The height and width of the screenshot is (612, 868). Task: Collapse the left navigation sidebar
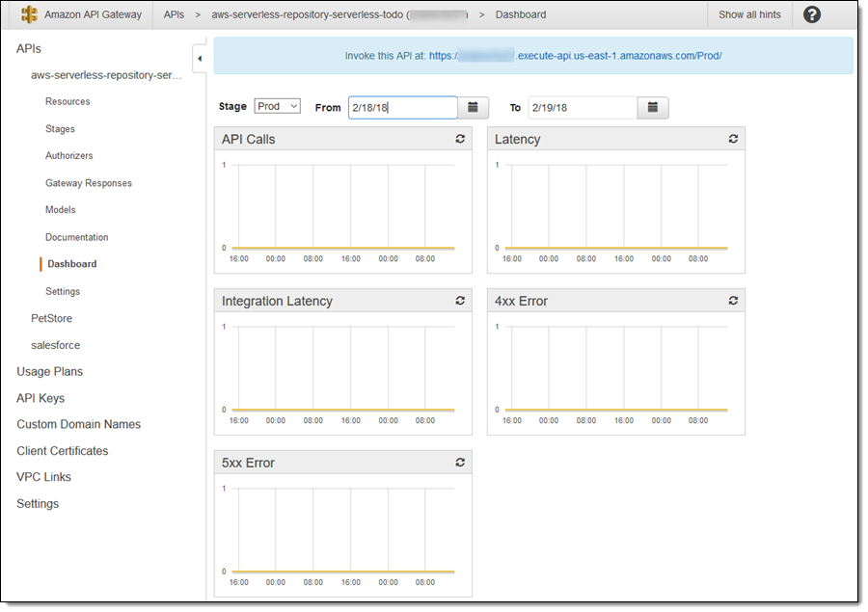coord(200,59)
